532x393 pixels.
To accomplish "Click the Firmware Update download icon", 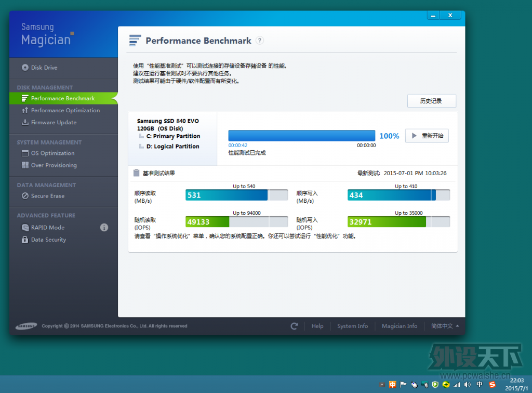I will [x=25, y=123].
